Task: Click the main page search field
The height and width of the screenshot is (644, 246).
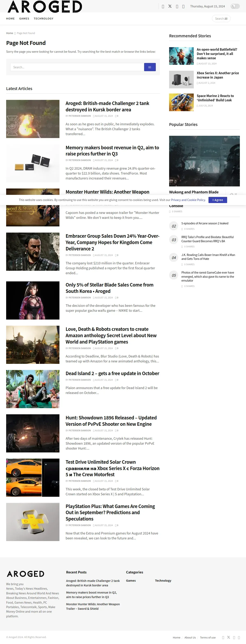Action: 77,67
